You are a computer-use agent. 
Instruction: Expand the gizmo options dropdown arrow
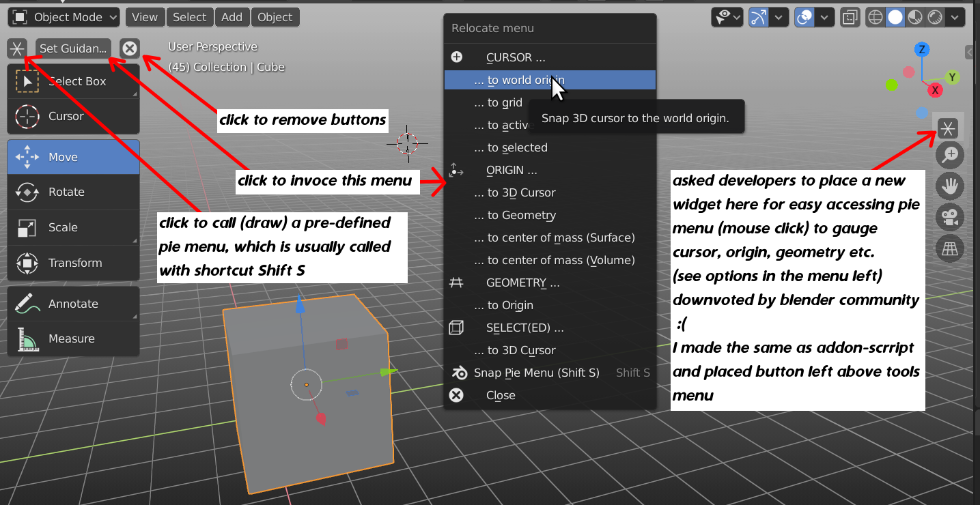[778, 17]
